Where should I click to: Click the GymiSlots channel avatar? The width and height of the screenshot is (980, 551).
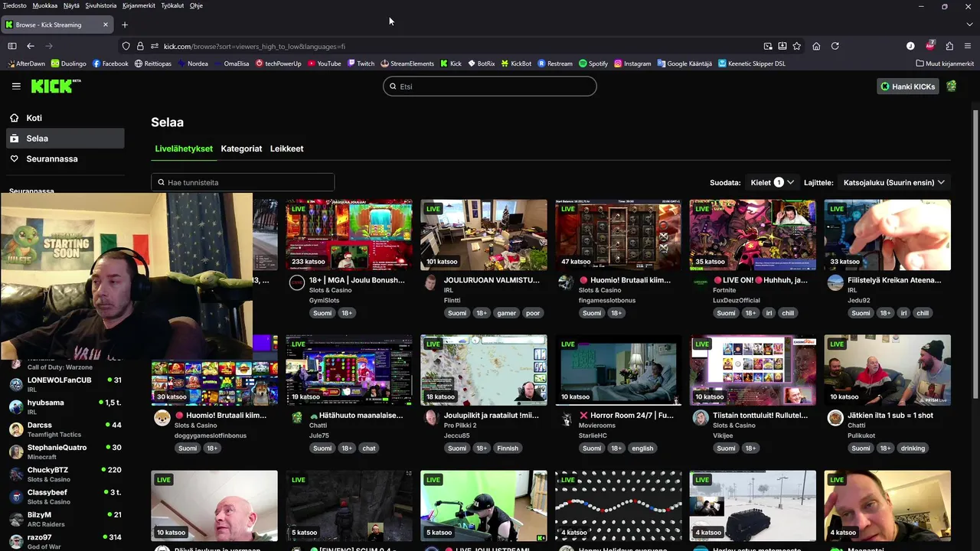(297, 283)
